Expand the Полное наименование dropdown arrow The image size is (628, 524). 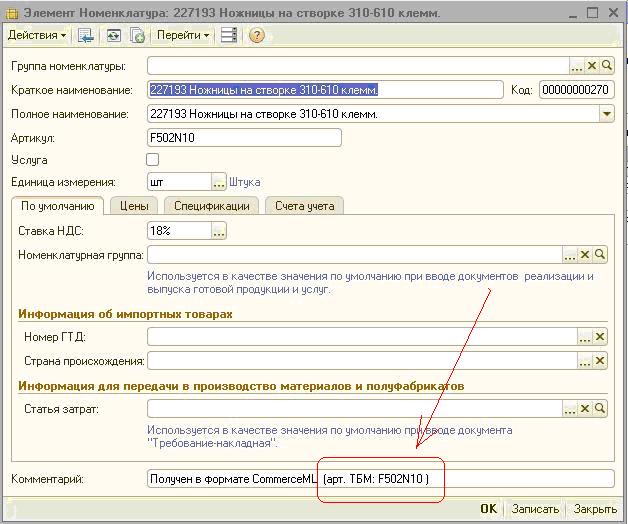[x=606, y=114]
